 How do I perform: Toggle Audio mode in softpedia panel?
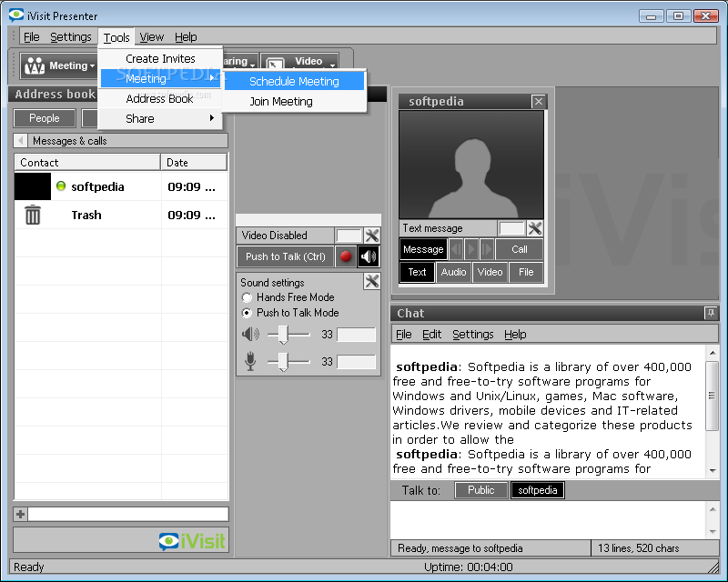click(x=453, y=272)
